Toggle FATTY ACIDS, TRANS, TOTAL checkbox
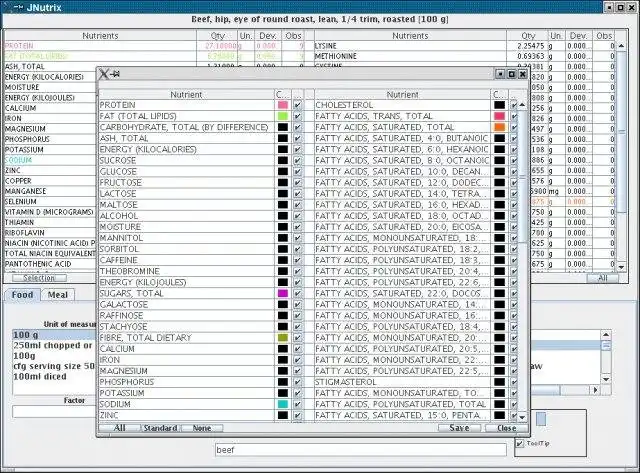The width and height of the screenshot is (640, 473). (x=513, y=116)
